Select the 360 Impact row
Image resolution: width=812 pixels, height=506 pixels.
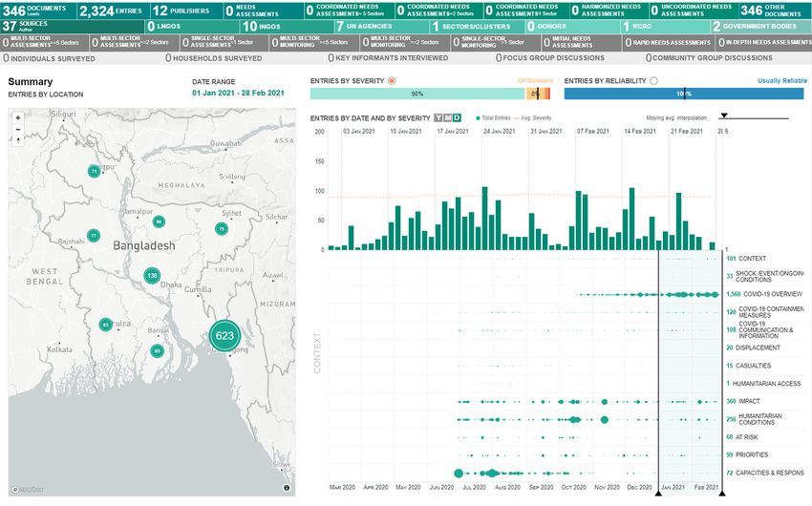point(742,401)
